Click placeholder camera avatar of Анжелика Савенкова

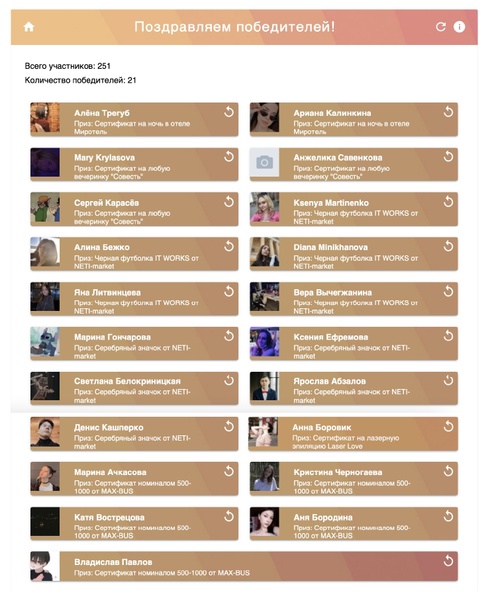click(x=264, y=162)
